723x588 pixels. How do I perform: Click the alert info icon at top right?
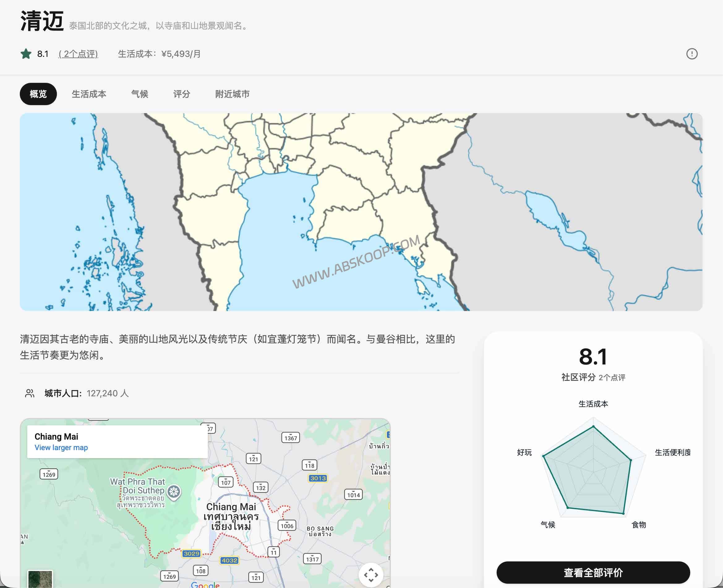(692, 53)
